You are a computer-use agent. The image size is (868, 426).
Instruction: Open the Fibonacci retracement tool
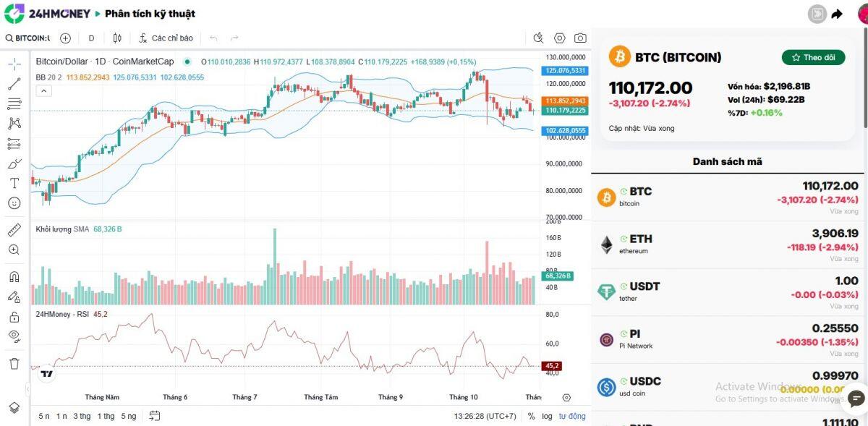tap(14, 103)
